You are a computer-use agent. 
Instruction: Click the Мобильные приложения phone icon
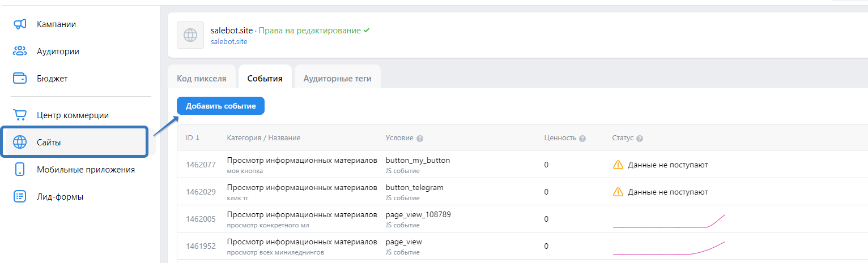(20, 170)
